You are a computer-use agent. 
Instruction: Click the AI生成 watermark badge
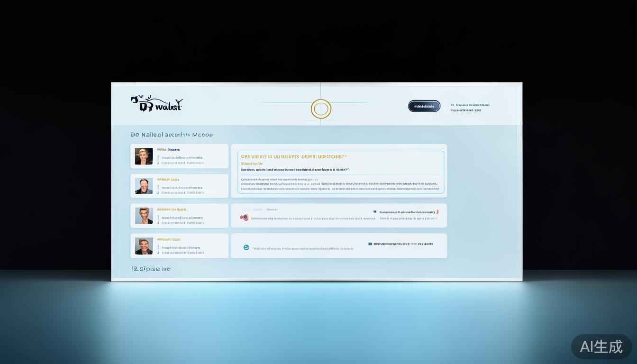pos(601,346)
